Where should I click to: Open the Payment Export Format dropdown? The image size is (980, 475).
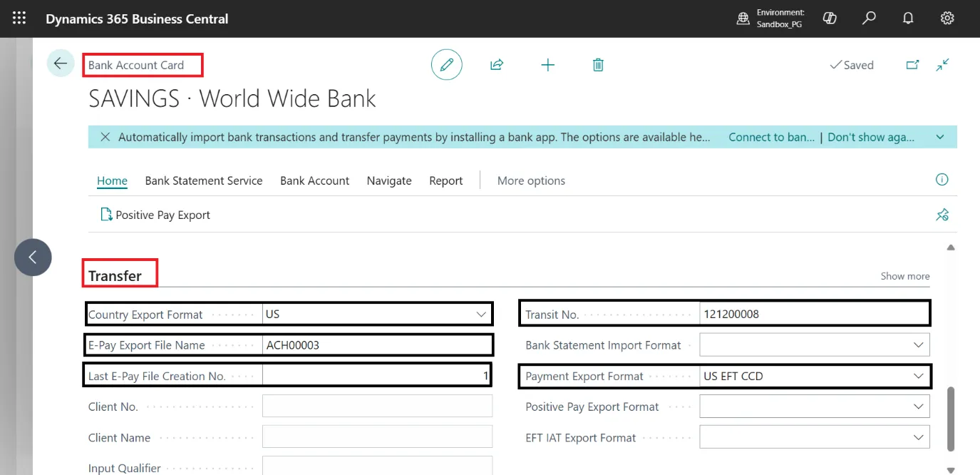coord(918,376)
